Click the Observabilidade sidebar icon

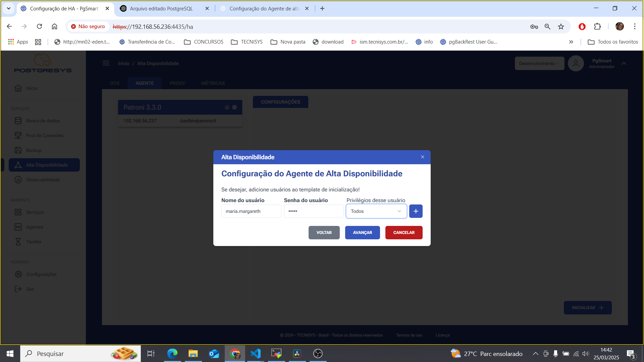point(18,180)
